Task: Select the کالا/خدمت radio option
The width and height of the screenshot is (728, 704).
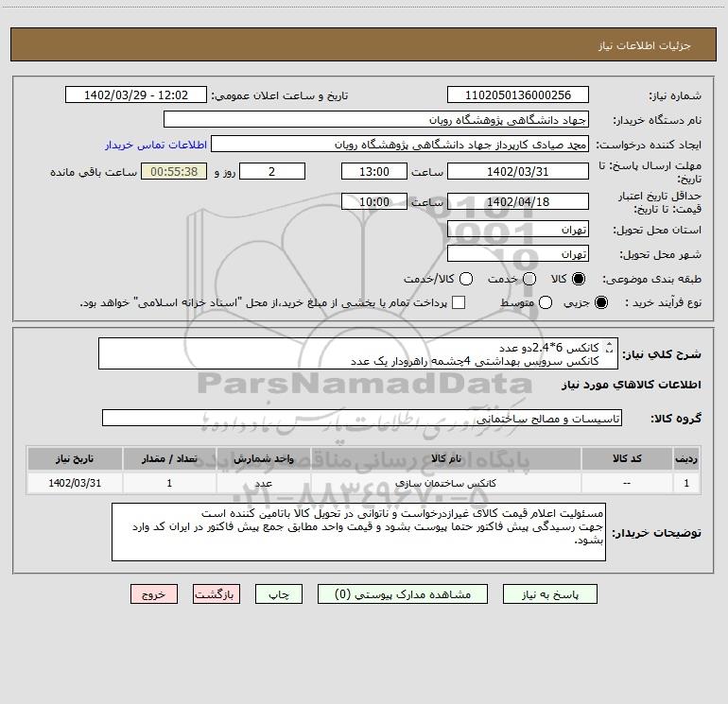Action: click(466, 279)
